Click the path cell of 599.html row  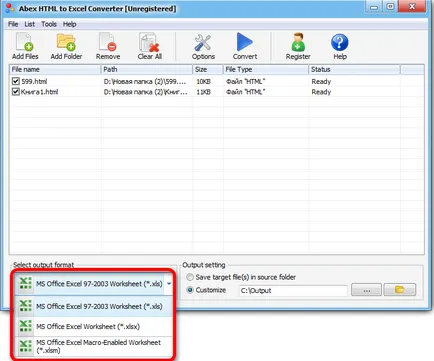(145, 81)
